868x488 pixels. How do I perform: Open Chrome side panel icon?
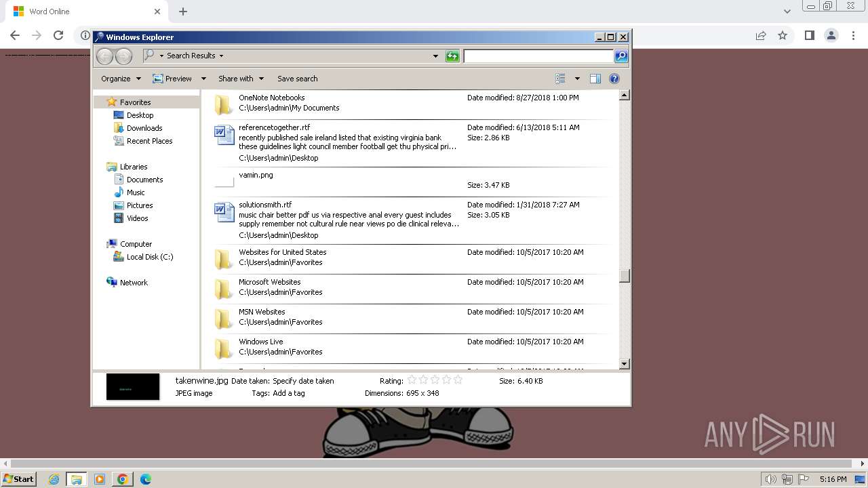tap(809, 35)
